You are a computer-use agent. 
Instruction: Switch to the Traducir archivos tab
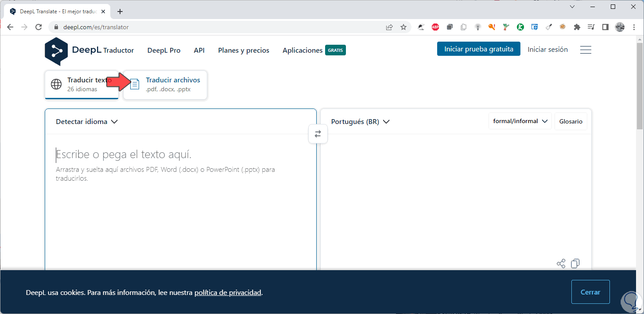165,84
